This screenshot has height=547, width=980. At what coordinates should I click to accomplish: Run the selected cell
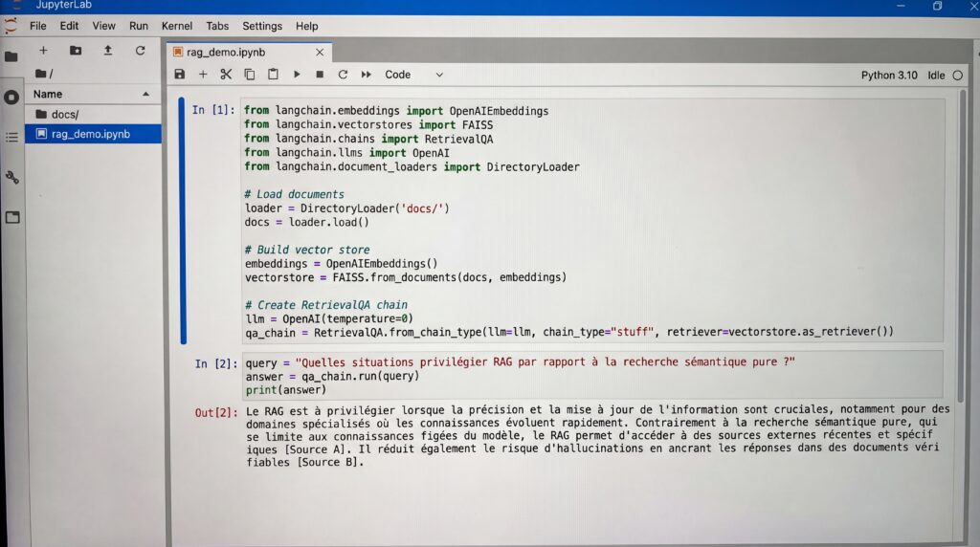pyautogui.click(x=297, y=75)
